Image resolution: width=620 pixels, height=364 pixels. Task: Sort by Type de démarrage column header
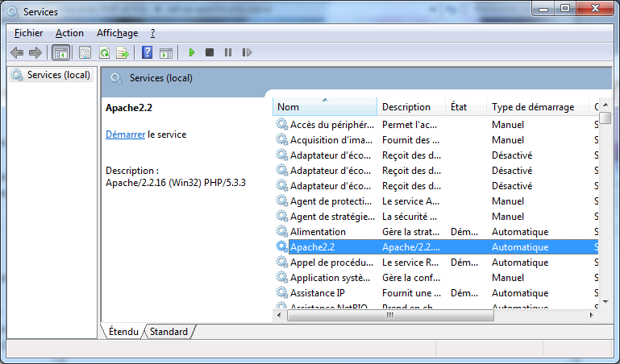pos(537,106)
